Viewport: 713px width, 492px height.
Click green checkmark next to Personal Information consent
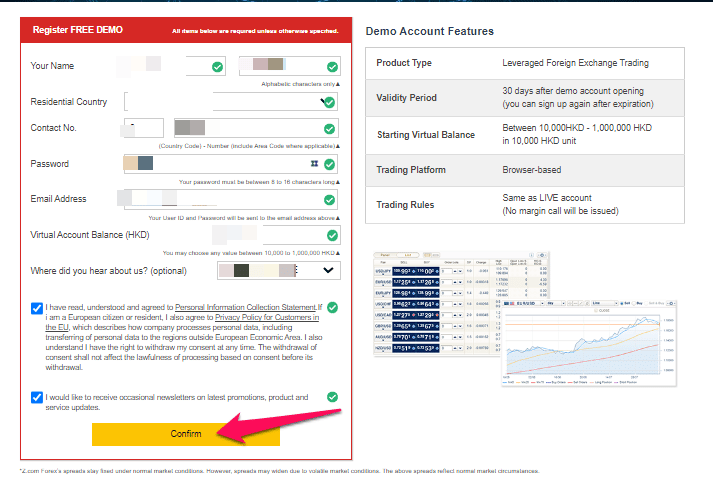click(x=332, y=307)
